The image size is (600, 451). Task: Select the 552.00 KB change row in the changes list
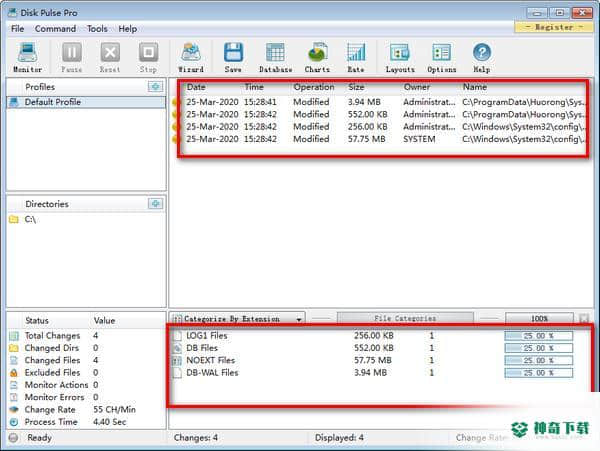coord(379,114)
